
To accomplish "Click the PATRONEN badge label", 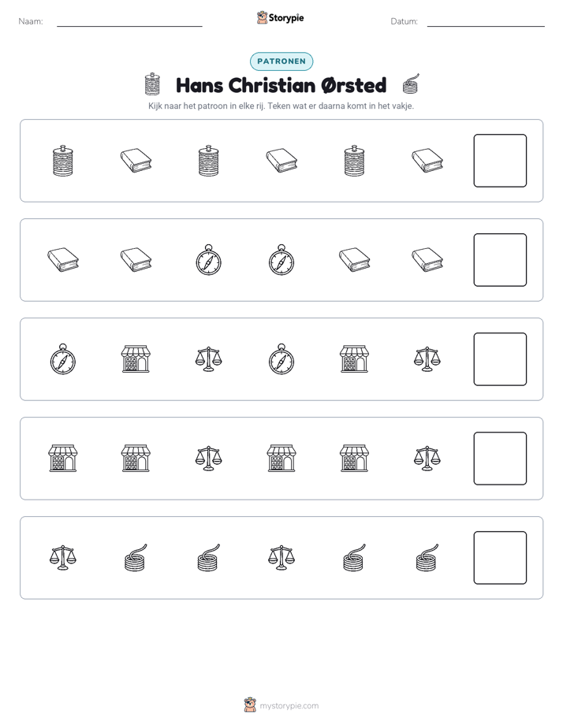I will [281, 61].
